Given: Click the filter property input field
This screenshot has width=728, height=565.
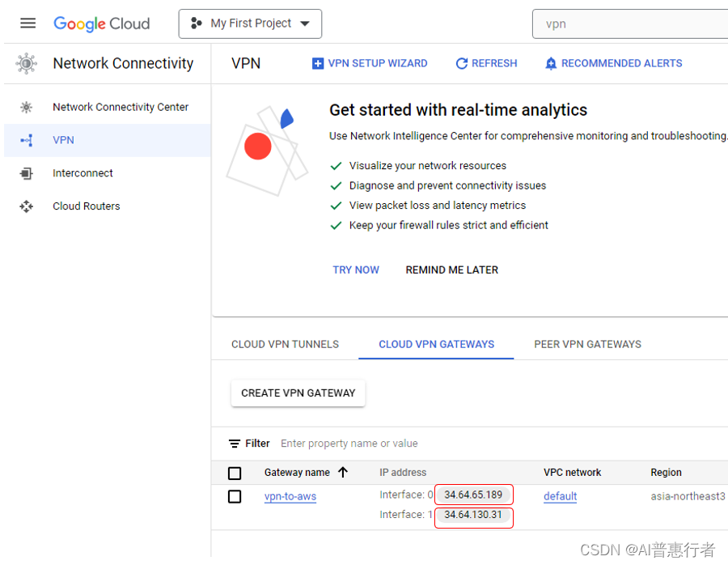Looking at the screenshot, I should pos(349,444).
